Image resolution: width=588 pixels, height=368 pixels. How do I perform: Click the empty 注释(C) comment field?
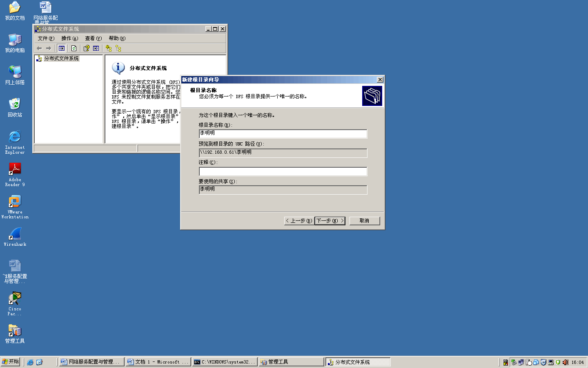coord(283,171)
